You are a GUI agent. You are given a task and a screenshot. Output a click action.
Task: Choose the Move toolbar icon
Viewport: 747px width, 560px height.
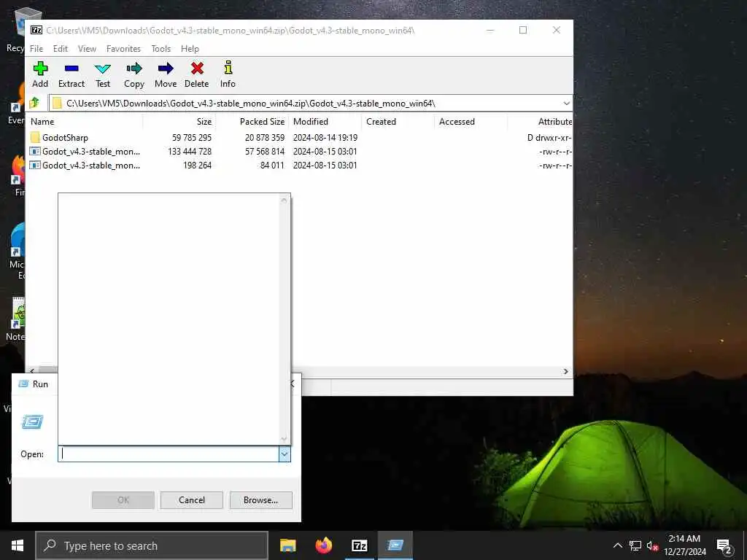166,69
